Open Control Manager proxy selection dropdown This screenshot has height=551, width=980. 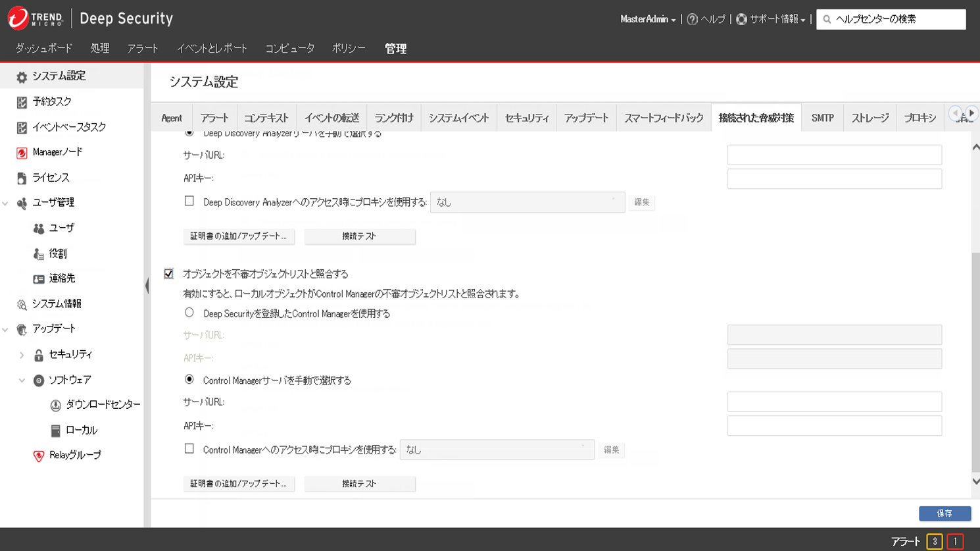click(x=497, y=450)
